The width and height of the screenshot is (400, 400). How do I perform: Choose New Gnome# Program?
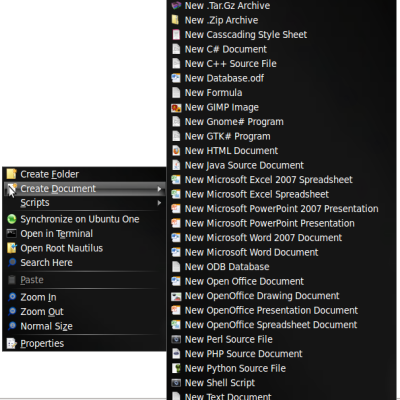[x=282, y=122]
